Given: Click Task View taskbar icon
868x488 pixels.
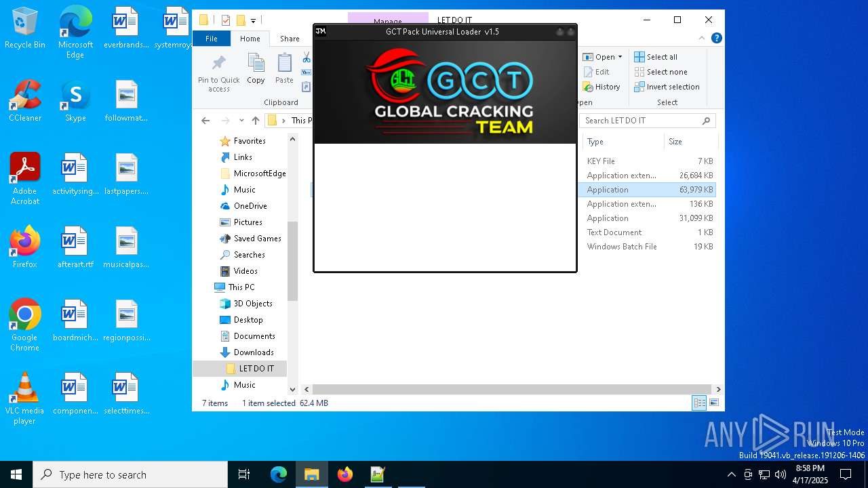Looking at the screenshot, I should (x=244, y=474).
